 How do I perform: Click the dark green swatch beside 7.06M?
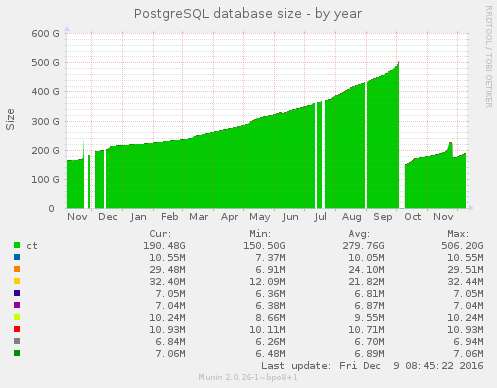coord(17,353)
